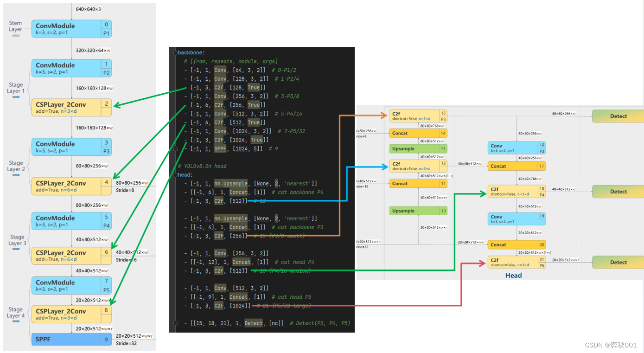Select the ConvModule block numbered 0 P1

coord(71,29)
